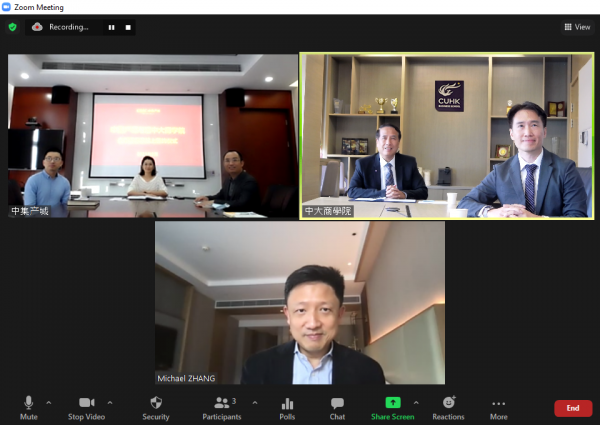Expand share options arrow beside Share Screen

coord(418,403)
